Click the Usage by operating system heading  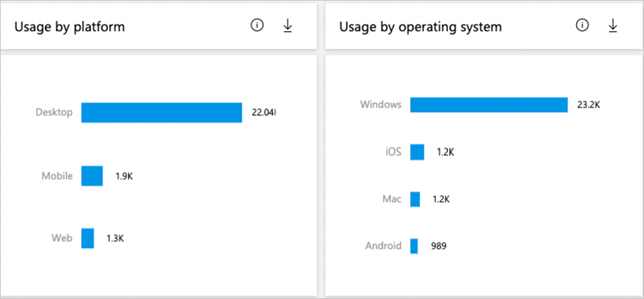[420, 27]
